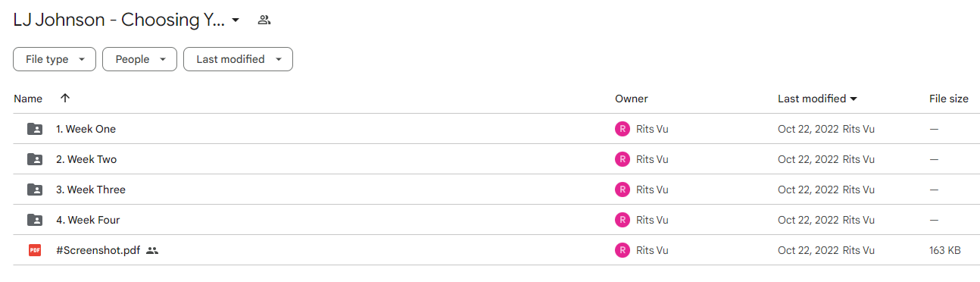The width and height of the screenshot is (980, 282).
Task: Select the 3. Week Three folder name
Action: pos(91,190)
